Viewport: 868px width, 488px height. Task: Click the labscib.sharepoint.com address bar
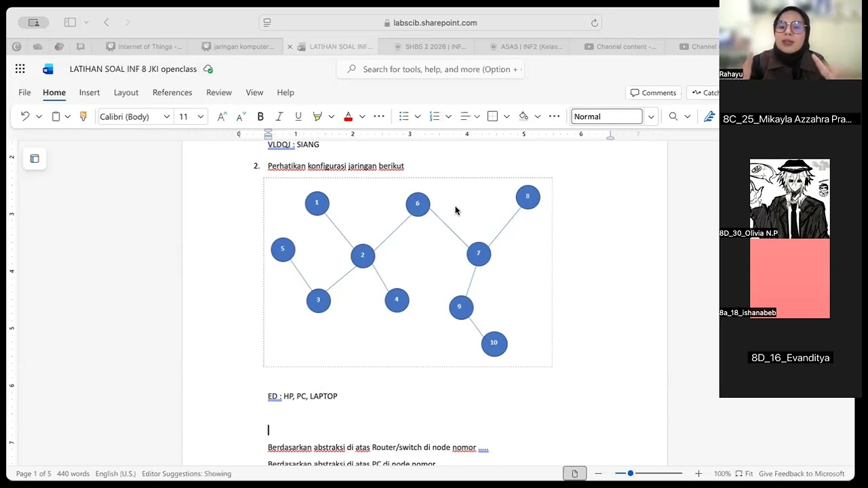[x=431, y=22]
